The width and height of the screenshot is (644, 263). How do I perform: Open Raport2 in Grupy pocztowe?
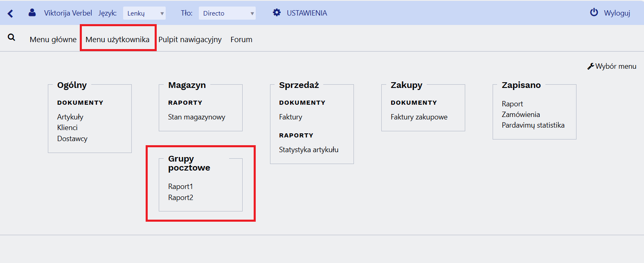tap(180, 198)
